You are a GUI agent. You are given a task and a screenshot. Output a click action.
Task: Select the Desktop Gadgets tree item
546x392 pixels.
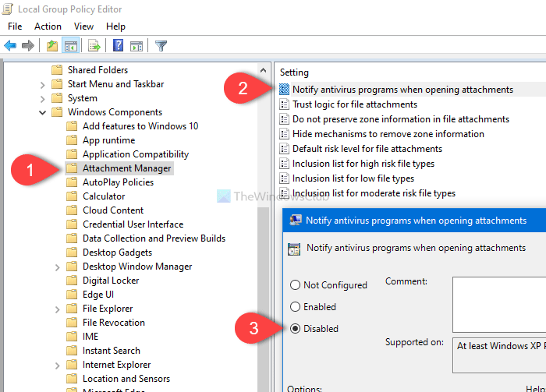[x=117, y=253]
